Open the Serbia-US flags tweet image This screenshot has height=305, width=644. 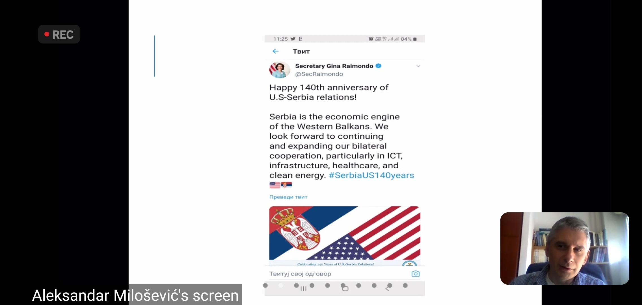[x=345, y=236]
